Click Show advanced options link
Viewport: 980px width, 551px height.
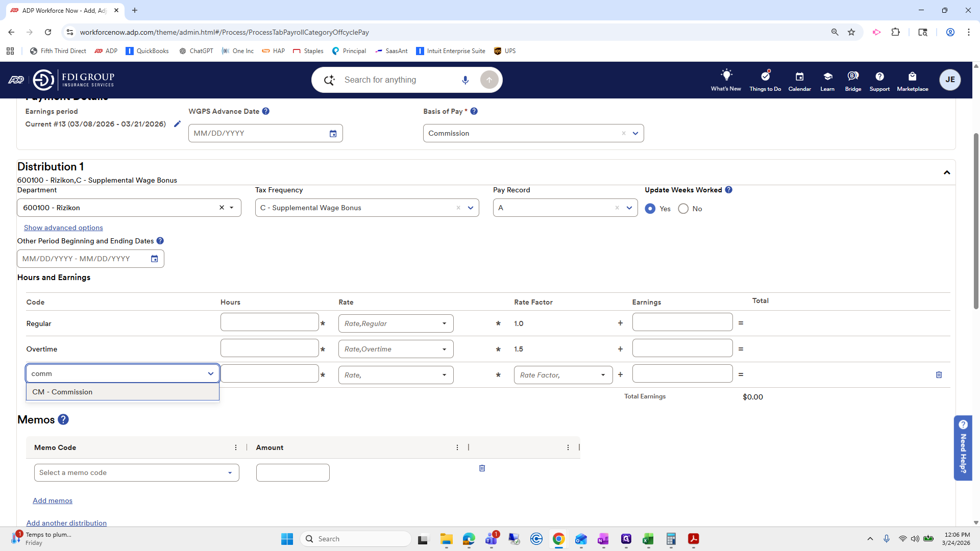63,228
